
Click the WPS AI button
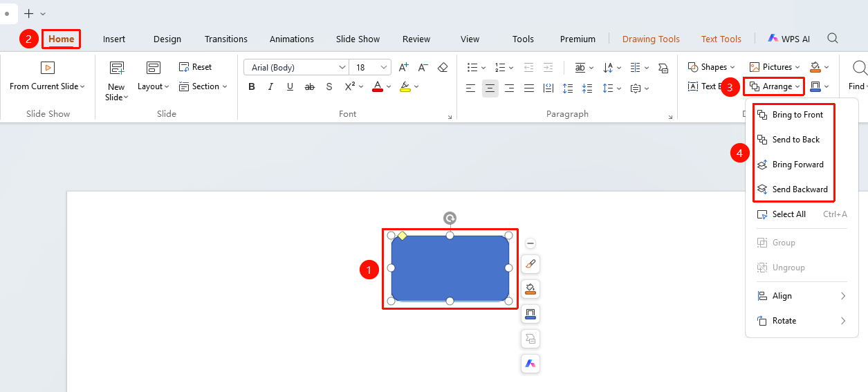788,39
